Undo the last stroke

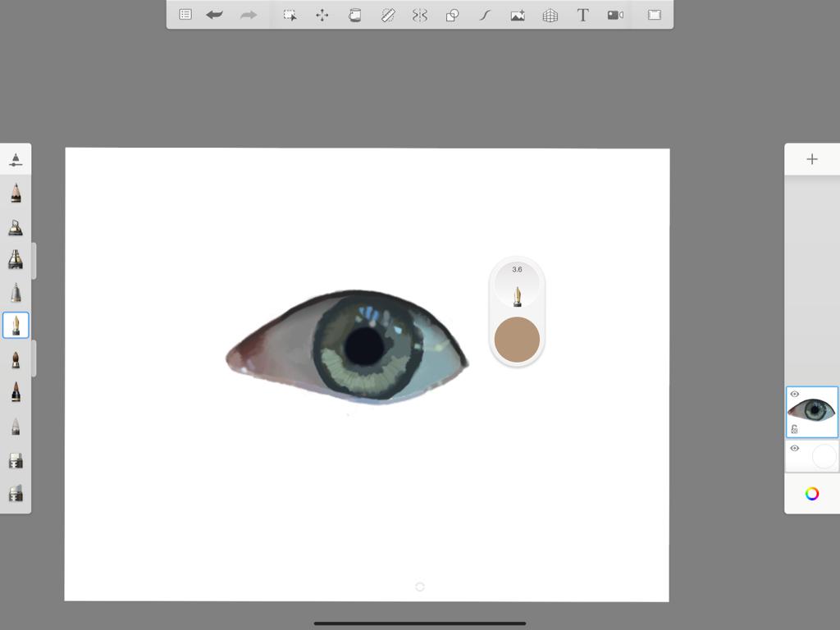click(x=215, y=15)
